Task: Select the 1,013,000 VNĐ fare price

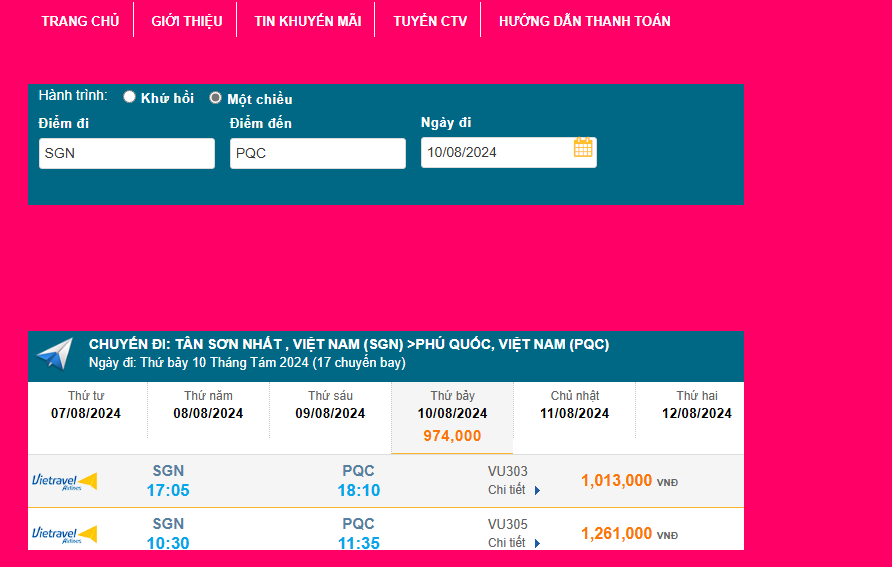Action: pyautogui.click(x=617, y=481)
